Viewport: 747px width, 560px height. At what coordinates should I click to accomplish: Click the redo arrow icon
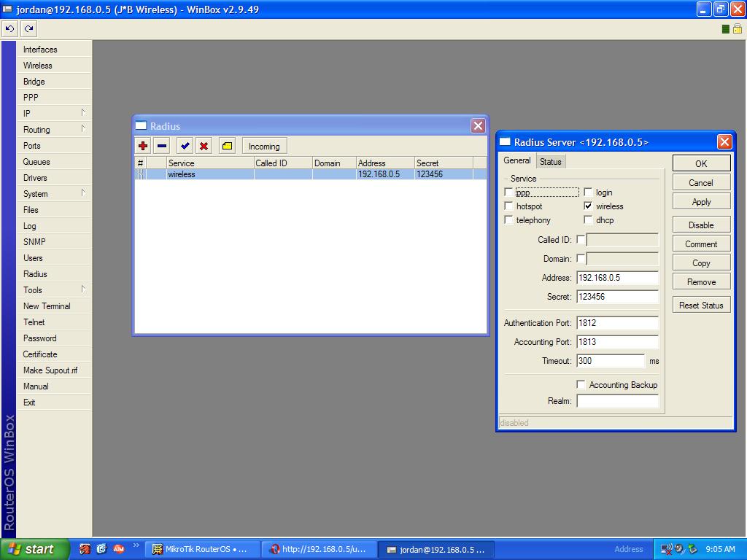(28, 28)
